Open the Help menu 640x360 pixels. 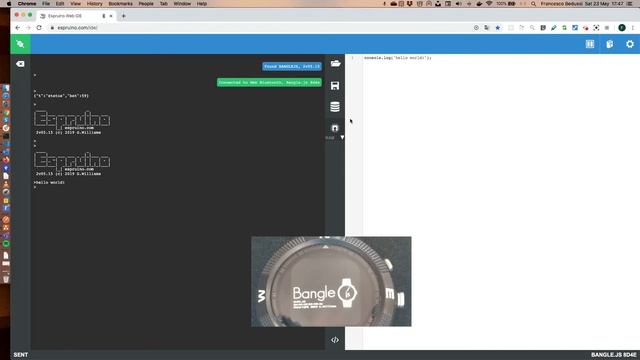pyautogui.click(x=202, y=4)
